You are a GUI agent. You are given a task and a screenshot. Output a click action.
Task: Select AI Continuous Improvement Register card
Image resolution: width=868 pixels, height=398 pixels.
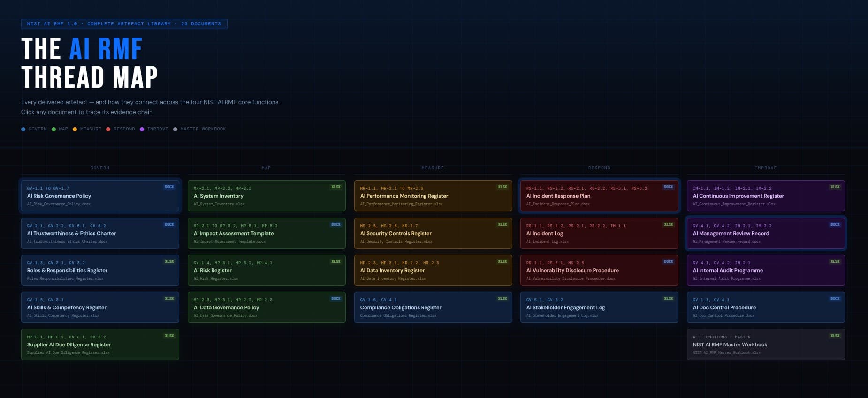click(766, 196)
